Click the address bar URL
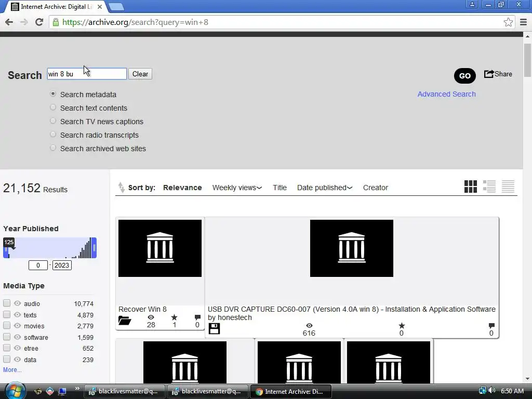This screenshot has width=532, height=399. click(135, 22)
